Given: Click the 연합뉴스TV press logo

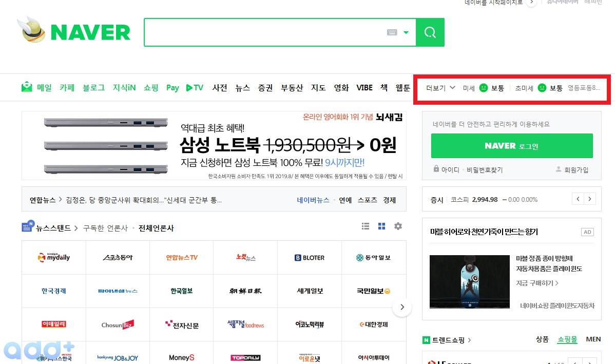Looking at the screenshot, I should click(182, 258).
